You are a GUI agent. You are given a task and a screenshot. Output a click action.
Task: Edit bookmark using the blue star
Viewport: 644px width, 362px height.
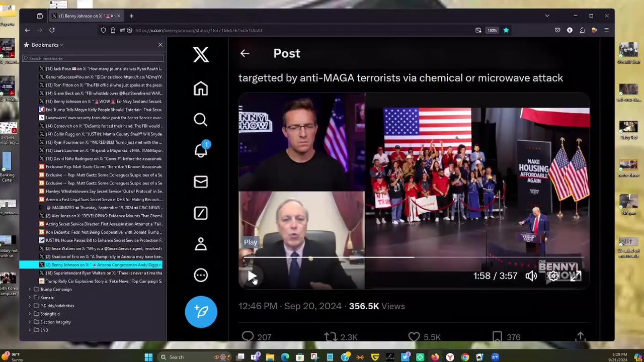[506, 30]
